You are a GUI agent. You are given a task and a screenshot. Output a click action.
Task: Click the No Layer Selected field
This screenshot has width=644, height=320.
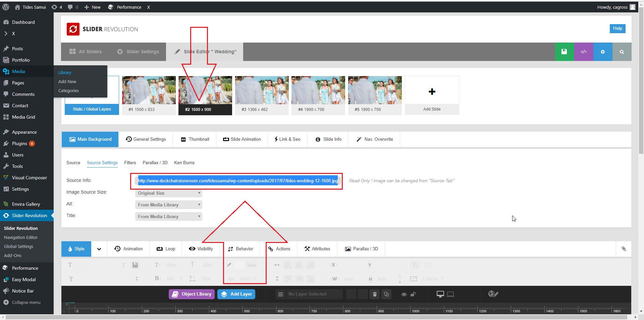tap(314, 294)
